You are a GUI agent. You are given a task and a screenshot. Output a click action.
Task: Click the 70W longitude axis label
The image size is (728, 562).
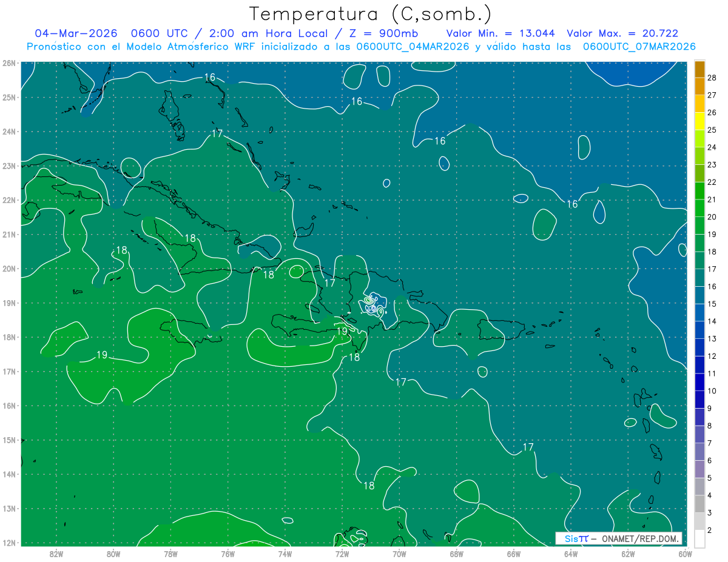[x=399, y=553]
